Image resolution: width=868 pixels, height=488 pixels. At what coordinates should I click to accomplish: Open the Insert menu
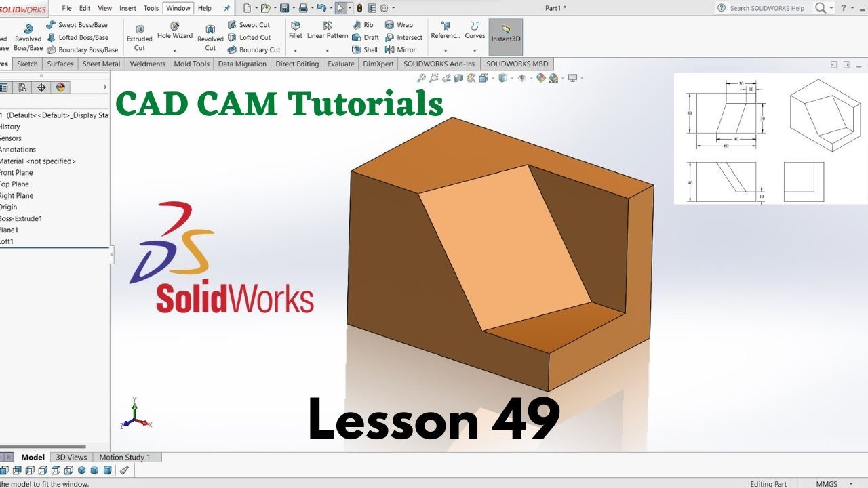[127, 8]
